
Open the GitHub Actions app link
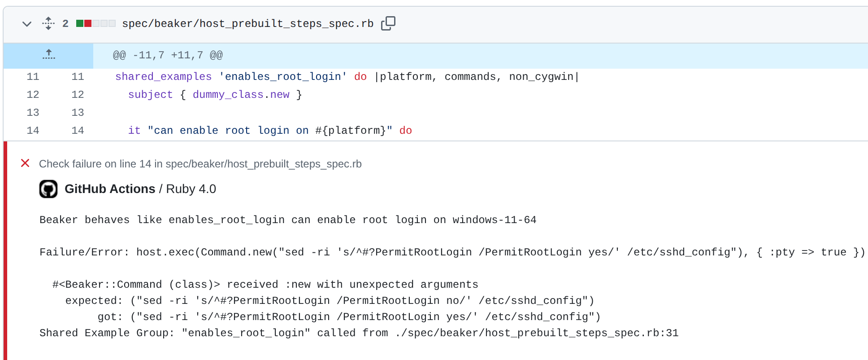pyautogui.click(x=110, y=189)
